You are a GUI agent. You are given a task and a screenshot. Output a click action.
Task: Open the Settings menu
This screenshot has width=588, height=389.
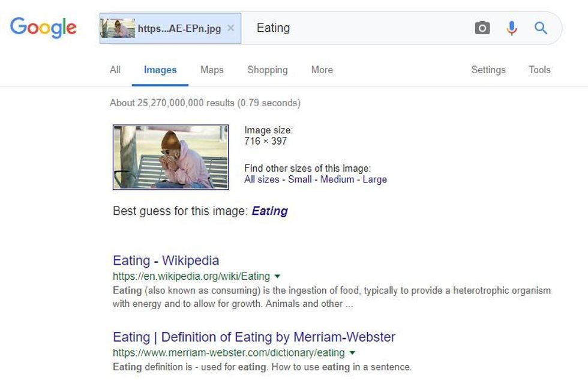488,70
